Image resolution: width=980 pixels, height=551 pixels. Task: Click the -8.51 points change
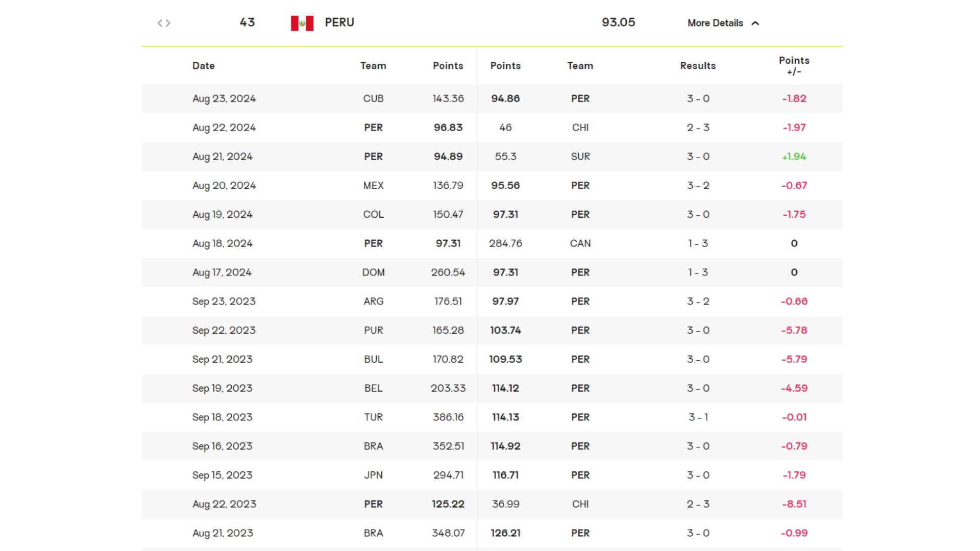[x=794, y=505]
